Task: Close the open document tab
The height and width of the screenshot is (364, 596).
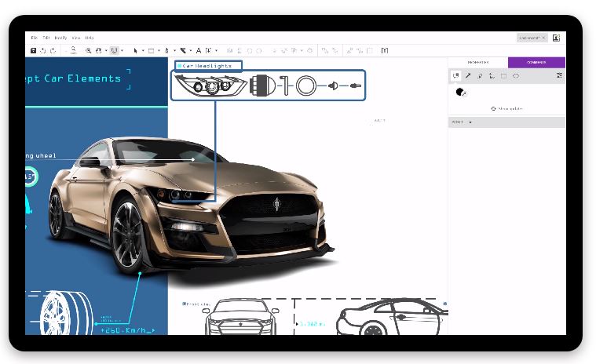Action: (x=543, y=38)
